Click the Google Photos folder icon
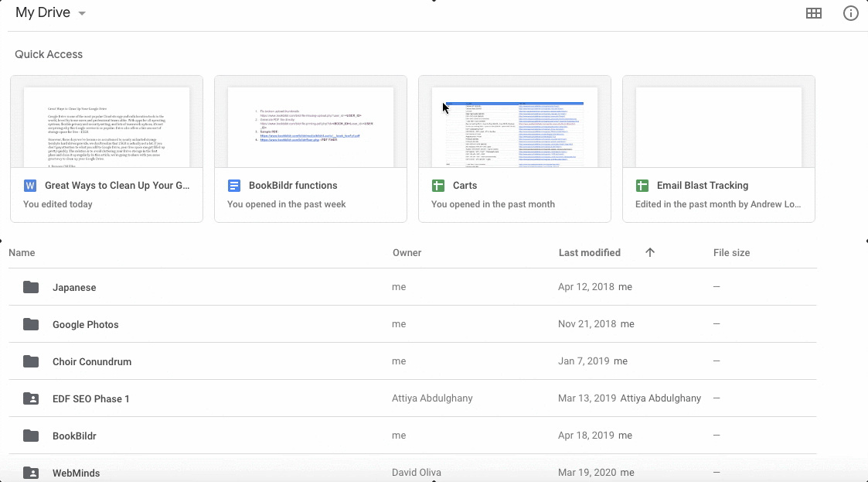This screenshot has height=482, width=868. pyautogui.click(x=31, y=324)
